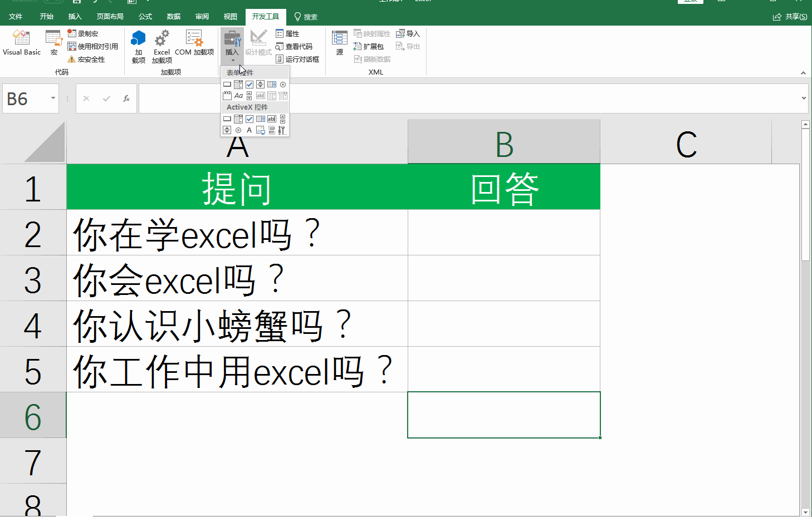Click the 属性 properties button
The width and height of the screenshot is (812, 517).
[287, 33]
